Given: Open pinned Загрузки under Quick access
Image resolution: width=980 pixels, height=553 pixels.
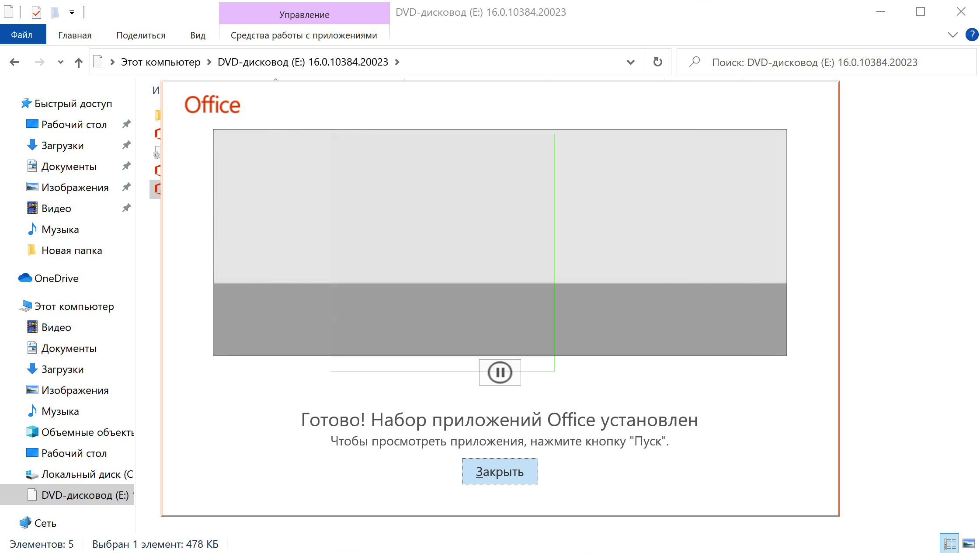Looking at the screenshot, I should [62, 146].
